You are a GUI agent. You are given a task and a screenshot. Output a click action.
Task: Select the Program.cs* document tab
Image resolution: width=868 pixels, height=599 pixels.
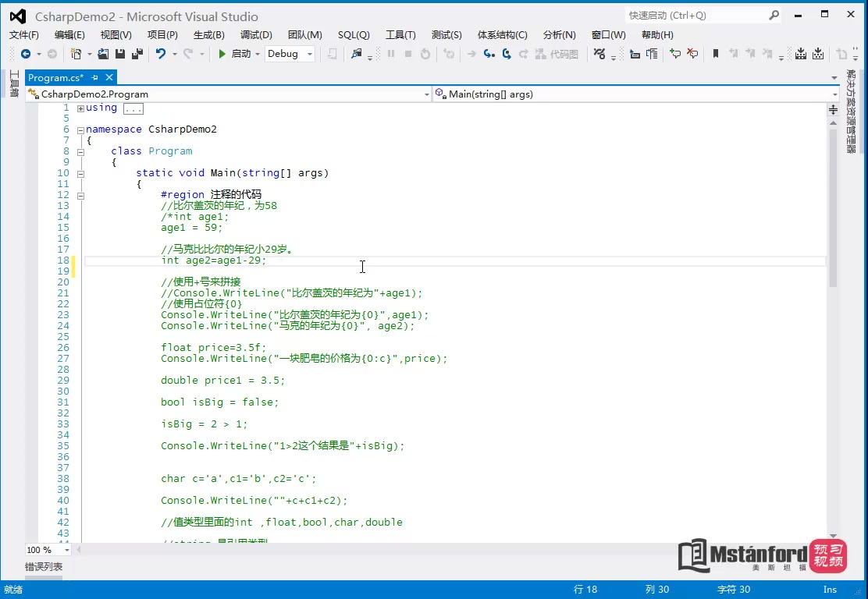(x=55, y=77)
